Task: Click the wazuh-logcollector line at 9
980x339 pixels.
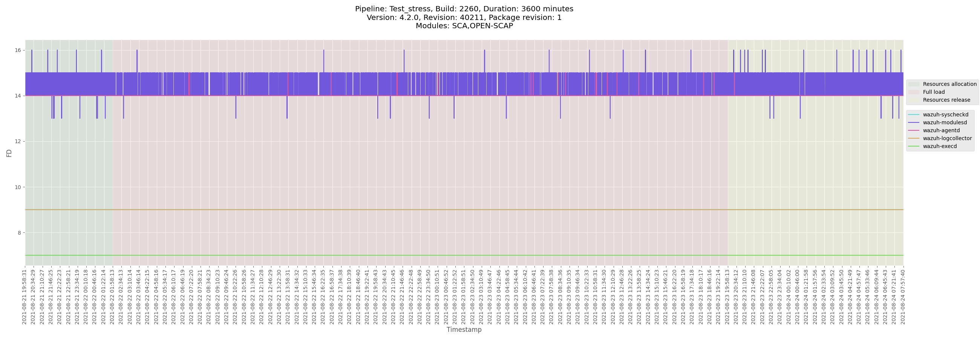Action: point(464,210)
